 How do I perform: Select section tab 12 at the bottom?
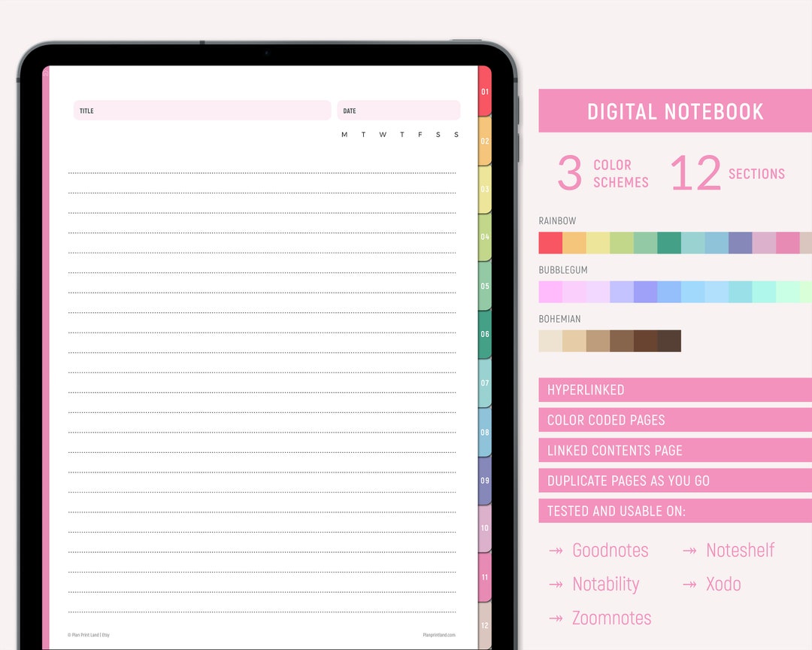(x=486, y=624)
